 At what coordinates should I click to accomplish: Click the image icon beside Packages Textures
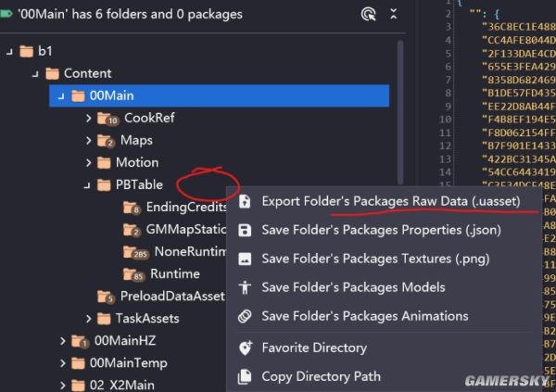point(245,259)
